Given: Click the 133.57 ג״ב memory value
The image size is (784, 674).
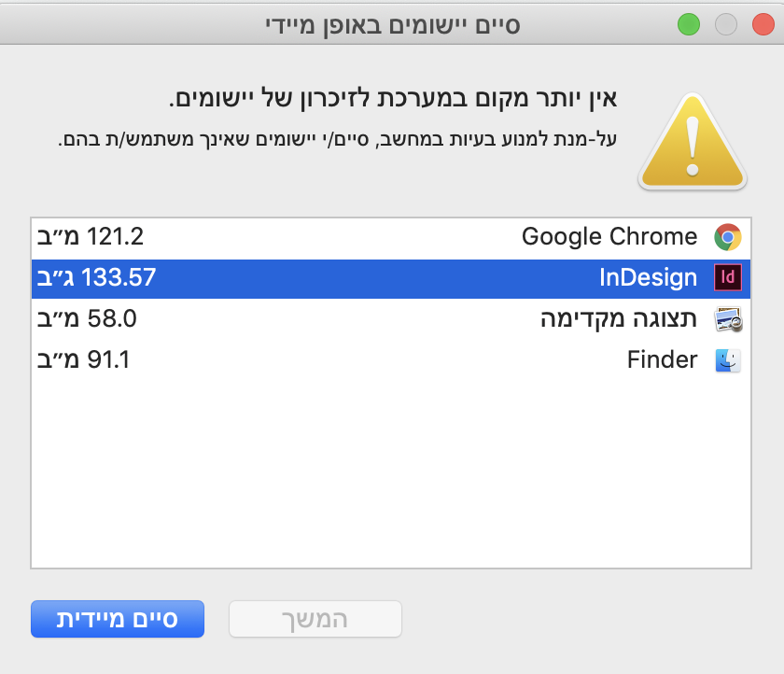Looking at the screenshot, I should (95, 277).
